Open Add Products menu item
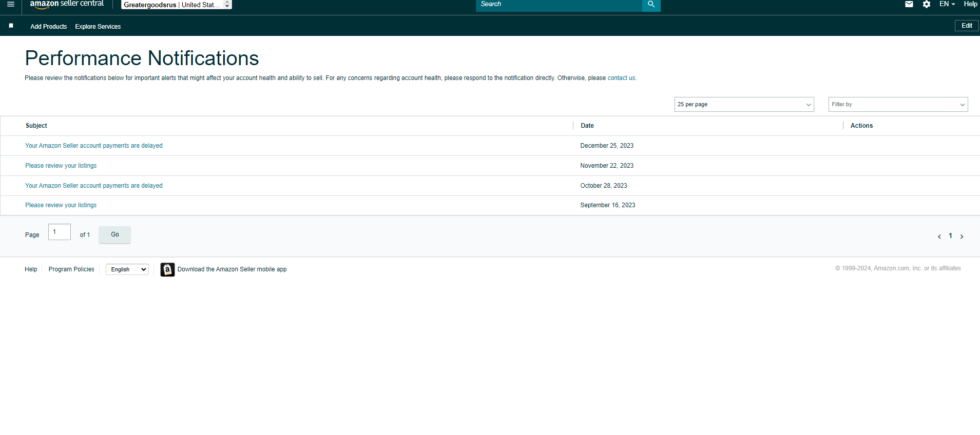The width and height of the screenshot is (980, 435). click(x=49, y=27)
